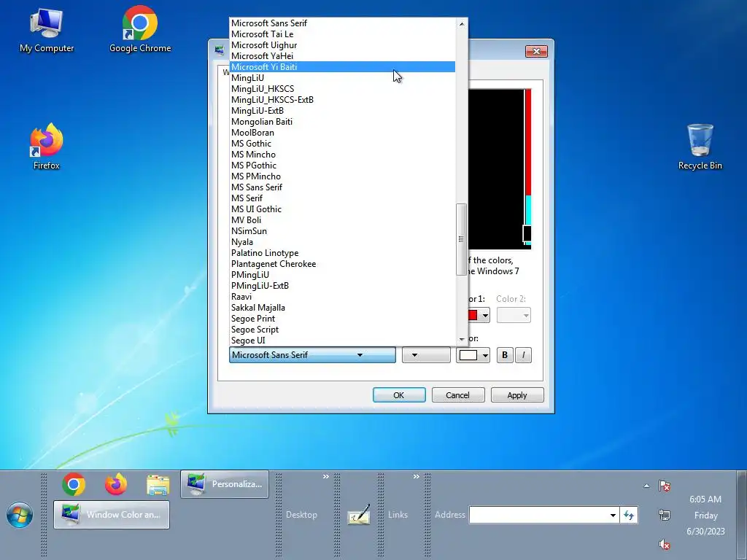Screen dimensions: 747x560
Task: Choose MingLiU_HKSCS-ExtB from the list
Action: click(342, 99)
